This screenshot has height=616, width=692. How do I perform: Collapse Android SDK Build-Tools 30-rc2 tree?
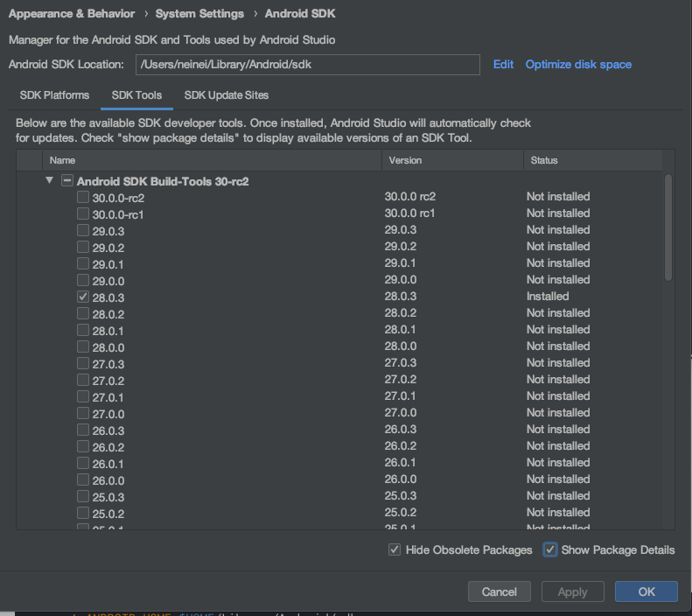(49, 180)
